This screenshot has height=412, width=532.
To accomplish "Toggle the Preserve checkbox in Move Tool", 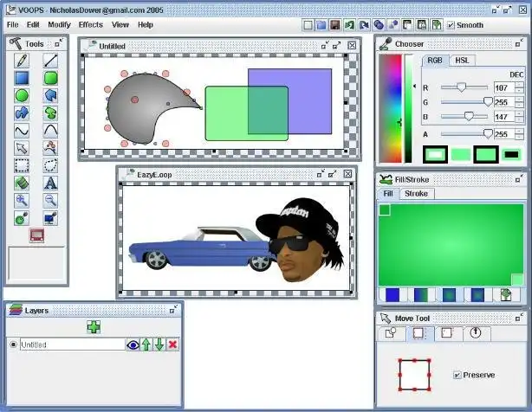I will click(457, 375).
